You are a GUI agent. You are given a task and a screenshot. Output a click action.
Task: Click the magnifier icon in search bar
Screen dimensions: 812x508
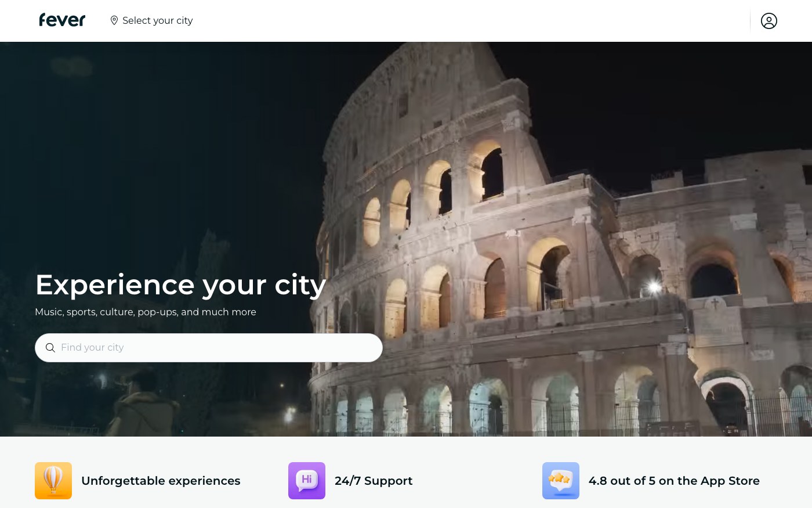(x=50, y=348)
